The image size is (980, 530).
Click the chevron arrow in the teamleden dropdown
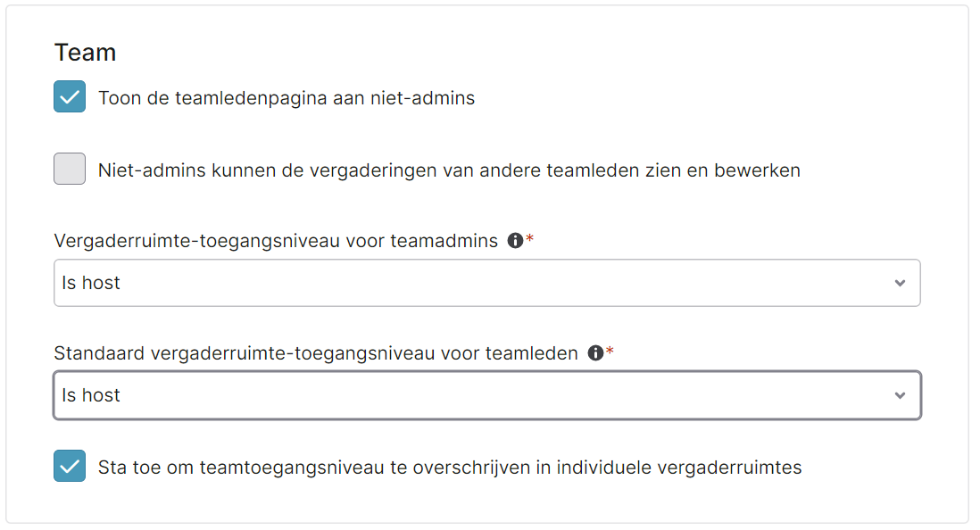[900, 395]
